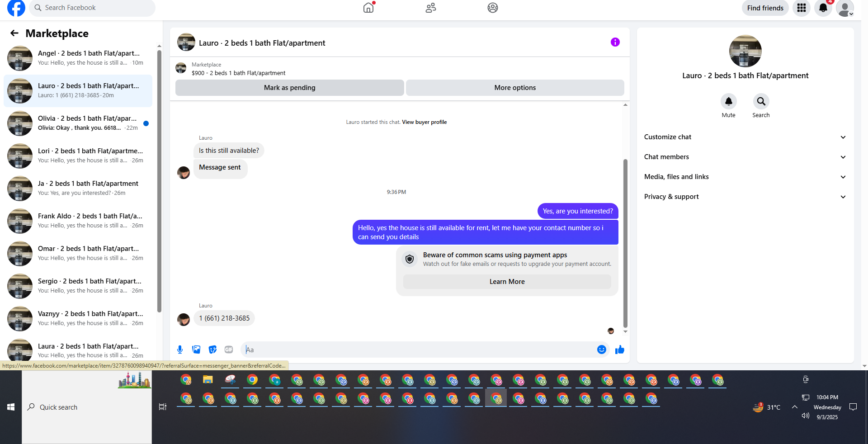Open Lori's conversation
This screenshot has height=444, width=868.
pyautogui.click(x=78, y=156)
